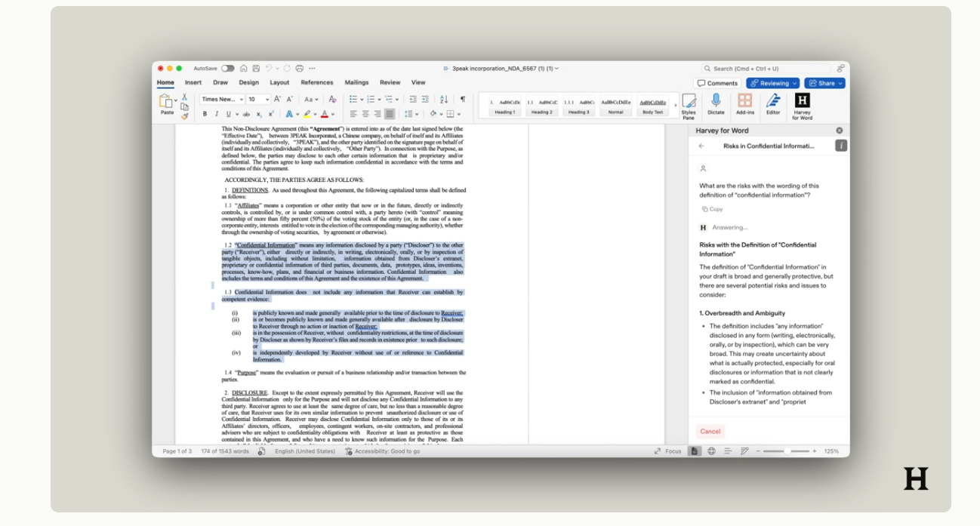The width and height of the screenshot is (980, 526).
Task: Show paragraph marks with pilcrow icon
Action: pos(463,99)
